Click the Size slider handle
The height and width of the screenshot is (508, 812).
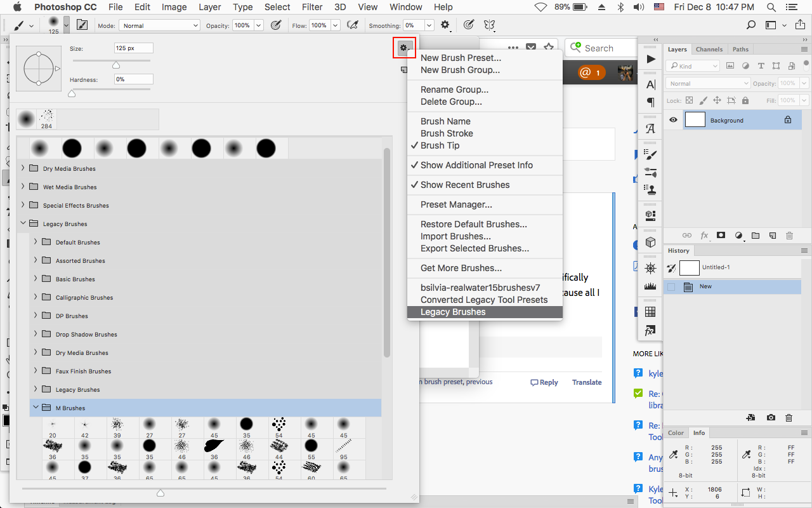pyautogui.click(x=116, y=65)
